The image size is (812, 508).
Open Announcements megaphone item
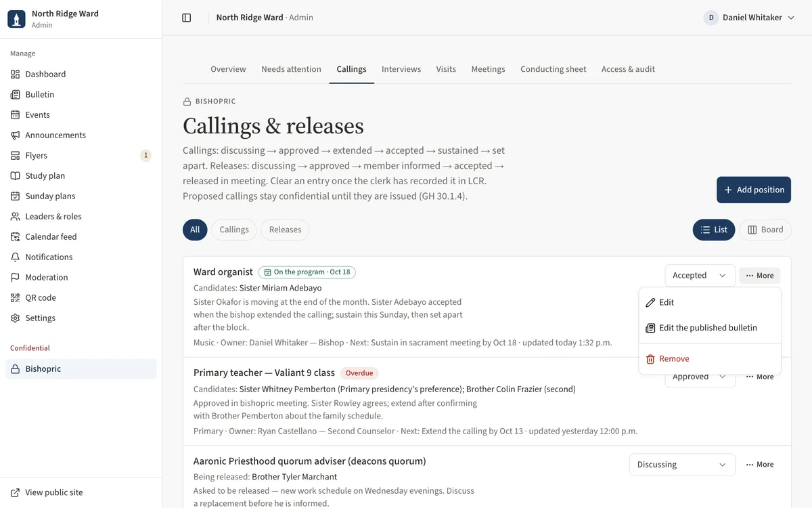coord(81,135)
